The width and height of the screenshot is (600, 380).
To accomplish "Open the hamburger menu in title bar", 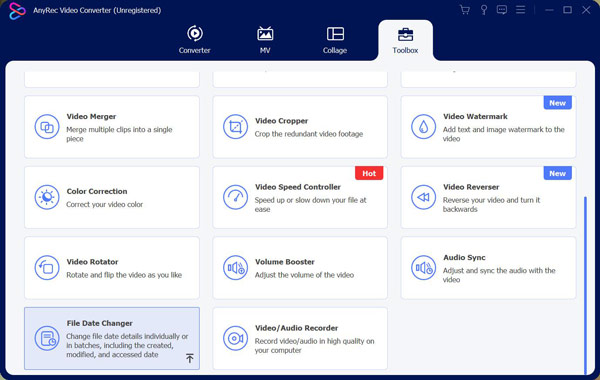I will pyautogui.click(x=520, y=10).
